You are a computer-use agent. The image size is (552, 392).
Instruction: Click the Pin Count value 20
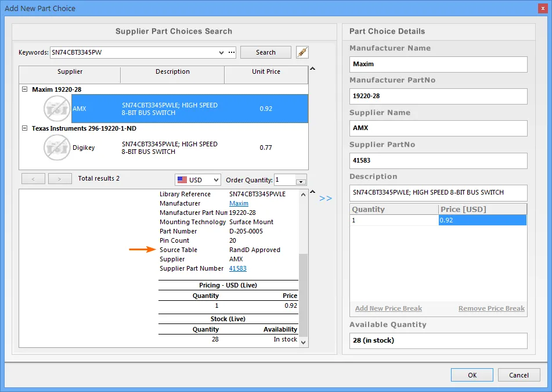point(233,240)
